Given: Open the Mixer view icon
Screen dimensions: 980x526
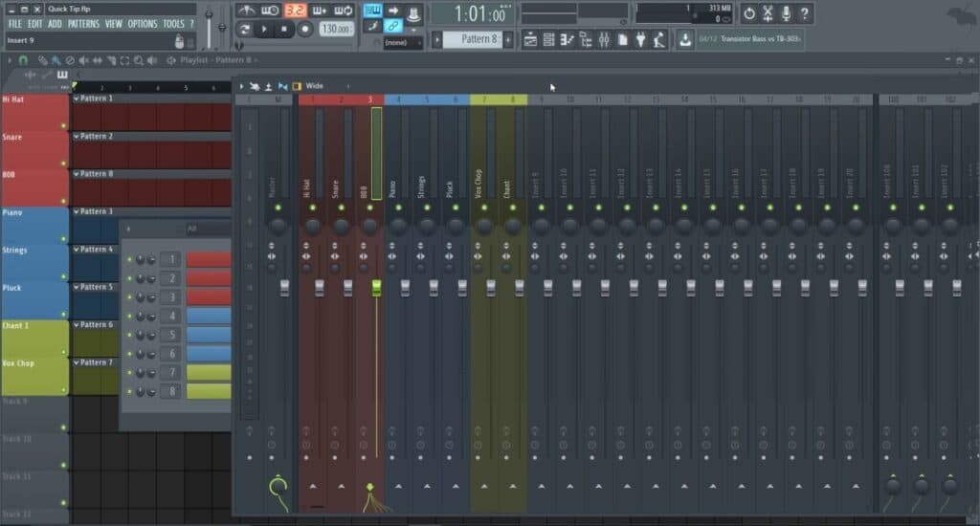Looking at the screenshot, I should 604,40.
